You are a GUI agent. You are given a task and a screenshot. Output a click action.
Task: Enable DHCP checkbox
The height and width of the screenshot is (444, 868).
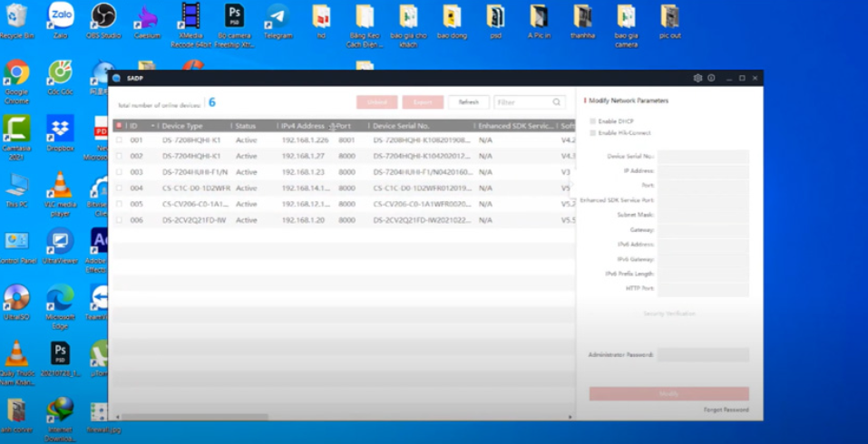point(592,121)
